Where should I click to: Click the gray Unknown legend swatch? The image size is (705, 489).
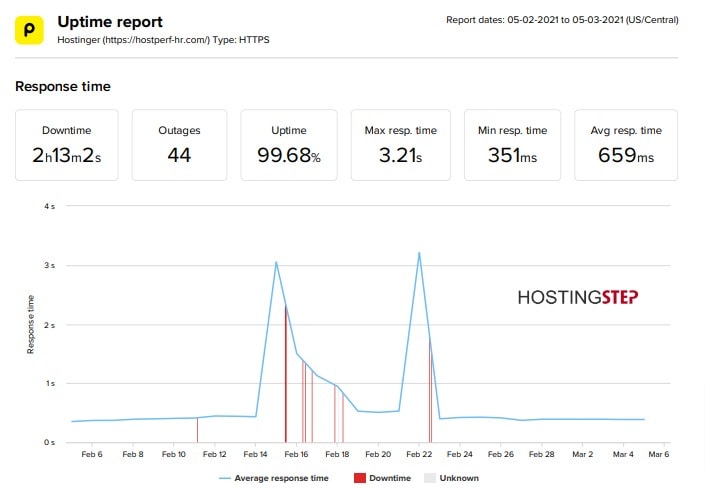pyautogui.click(x=430, y=478)
